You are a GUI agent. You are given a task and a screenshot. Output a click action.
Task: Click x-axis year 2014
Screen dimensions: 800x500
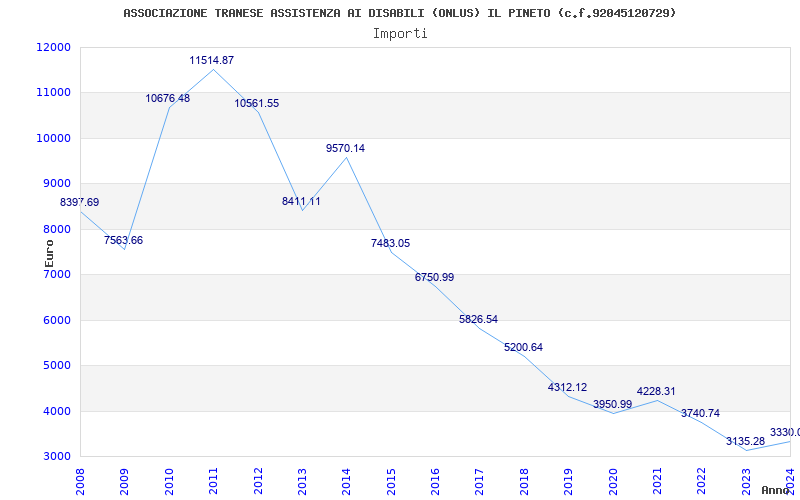[x=346, y=481]
